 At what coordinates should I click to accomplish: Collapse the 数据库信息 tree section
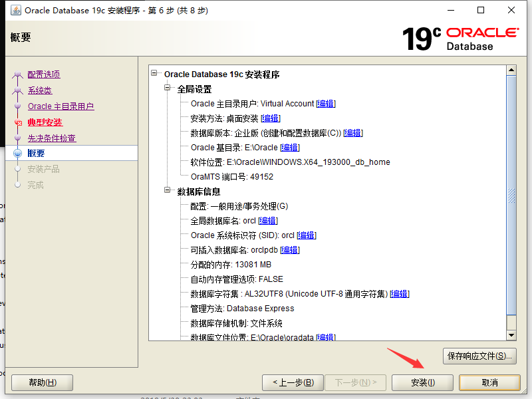click(x=166, y=192)
